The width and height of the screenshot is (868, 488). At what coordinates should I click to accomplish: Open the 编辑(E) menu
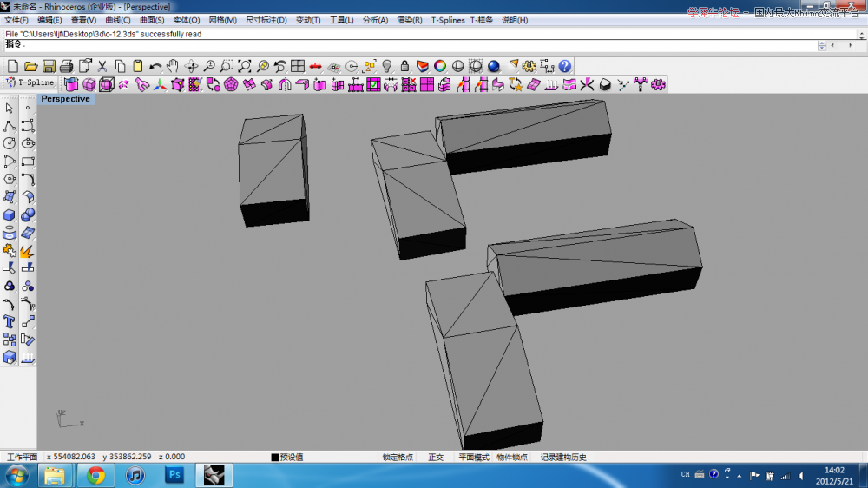click(49, 20)
